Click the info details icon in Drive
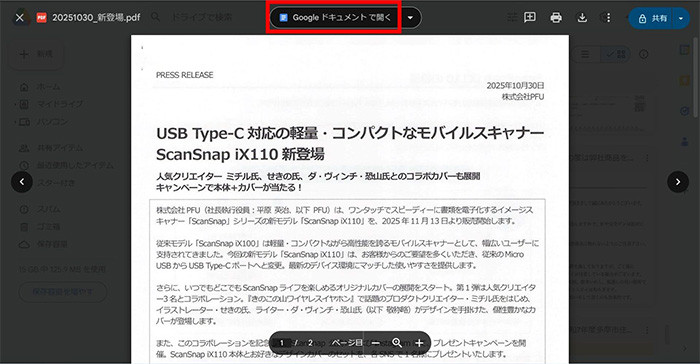 tap(643, 54)
